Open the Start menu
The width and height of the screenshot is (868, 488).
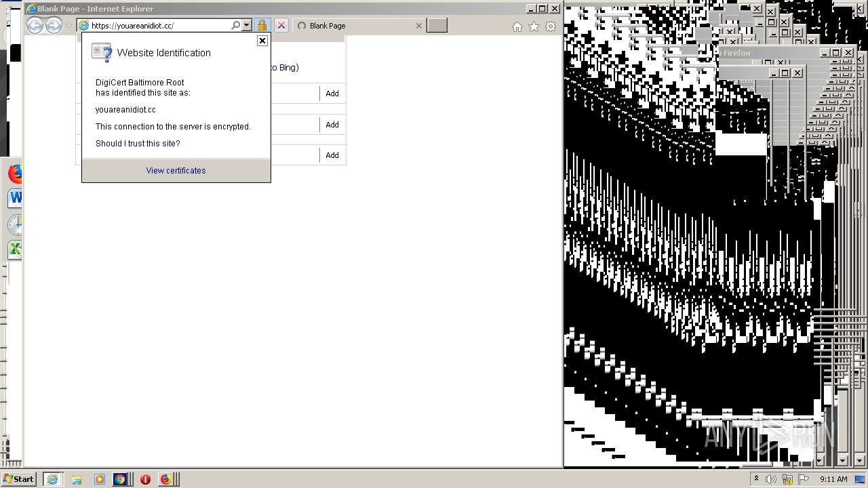[x=18, y=479]
